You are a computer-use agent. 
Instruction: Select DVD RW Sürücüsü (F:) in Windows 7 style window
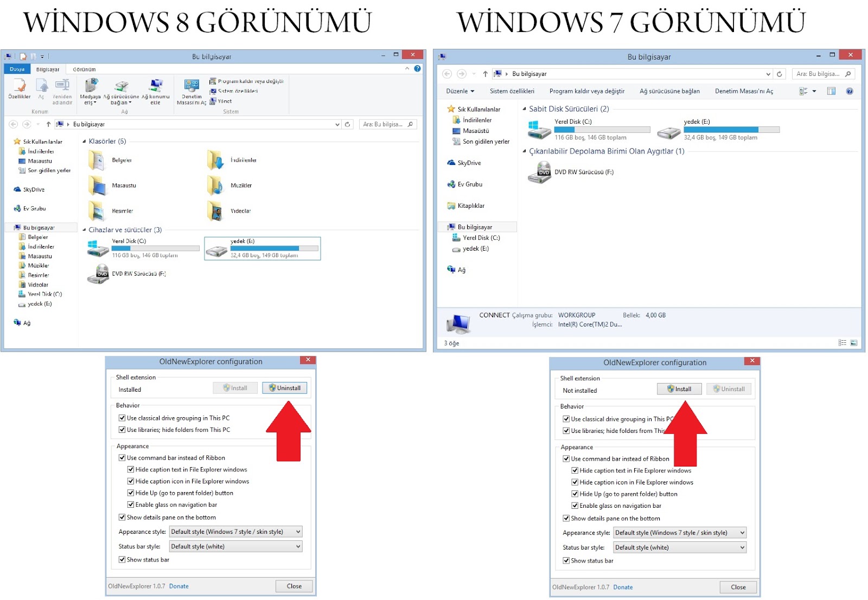pos(571,173)
